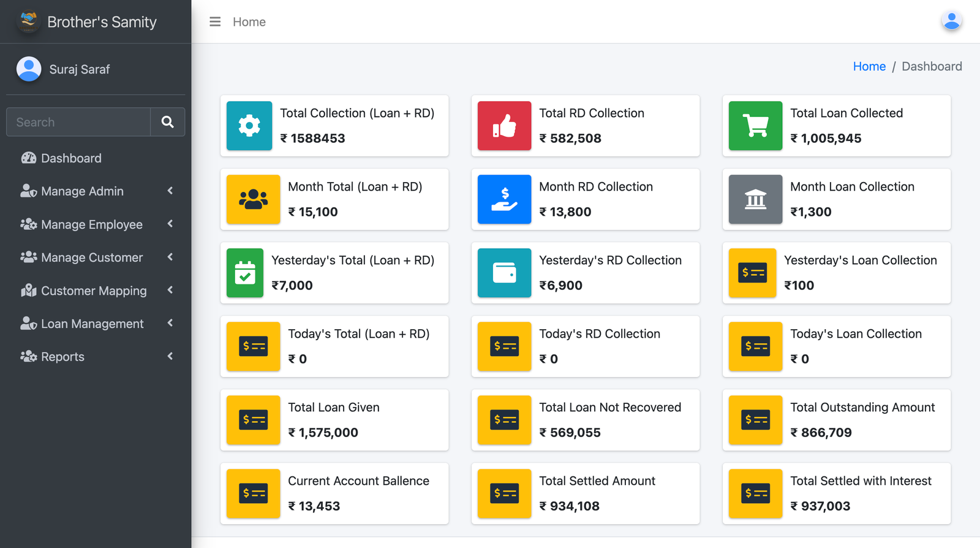Expand the Manage Admin chevron
980x548 pixels.
(x=170, y=191)
